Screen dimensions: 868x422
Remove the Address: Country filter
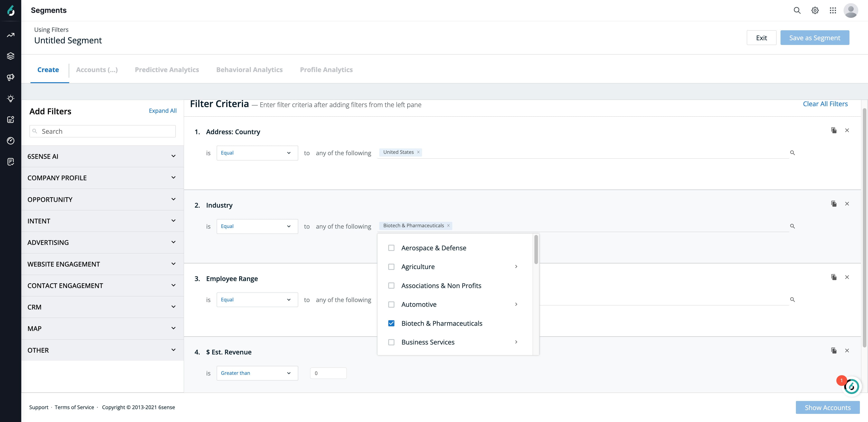coord(847,130)
